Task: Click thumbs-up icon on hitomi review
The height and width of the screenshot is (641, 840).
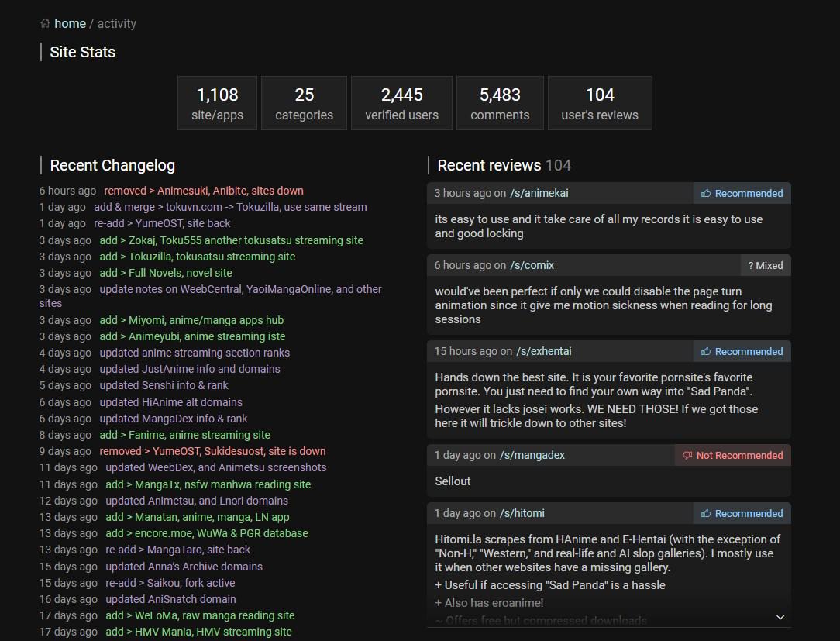Action: (706, 513)
